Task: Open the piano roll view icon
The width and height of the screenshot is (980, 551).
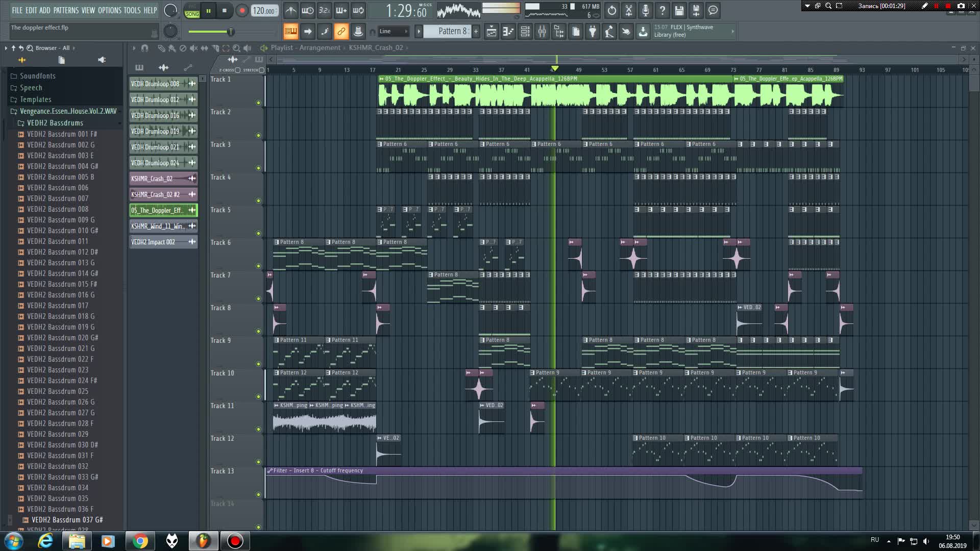Action: (x=508, y=32)
